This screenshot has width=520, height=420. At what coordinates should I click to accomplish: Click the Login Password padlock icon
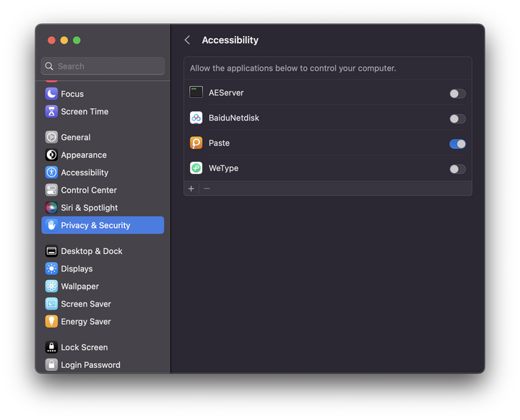point(51,364)
